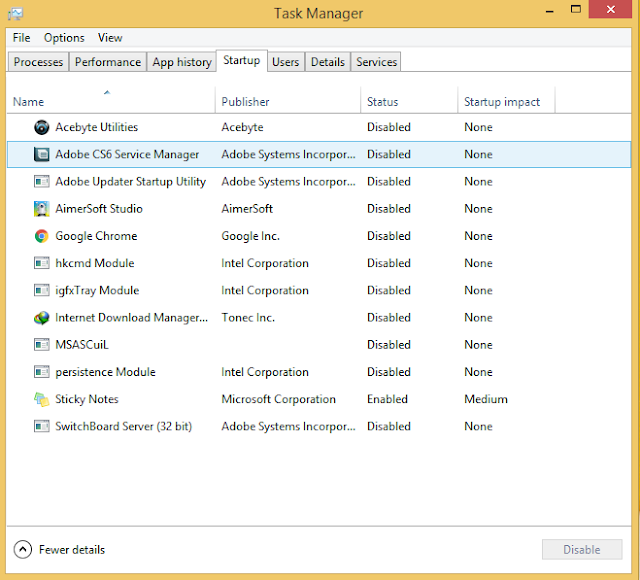
Task: Click the AimerSoft Studio icon
Action: tap(41, 209)
